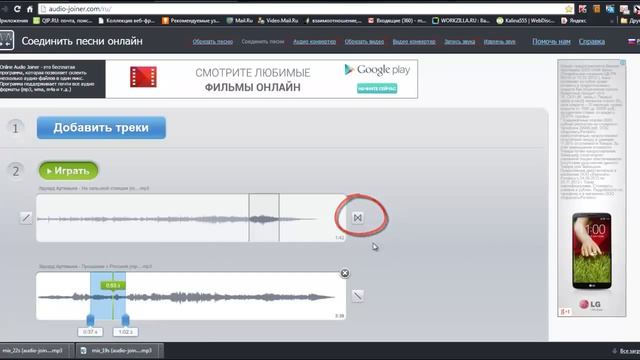Bookmark page with the star icon
Screen dimensions: 640x360
click(569, 9)
